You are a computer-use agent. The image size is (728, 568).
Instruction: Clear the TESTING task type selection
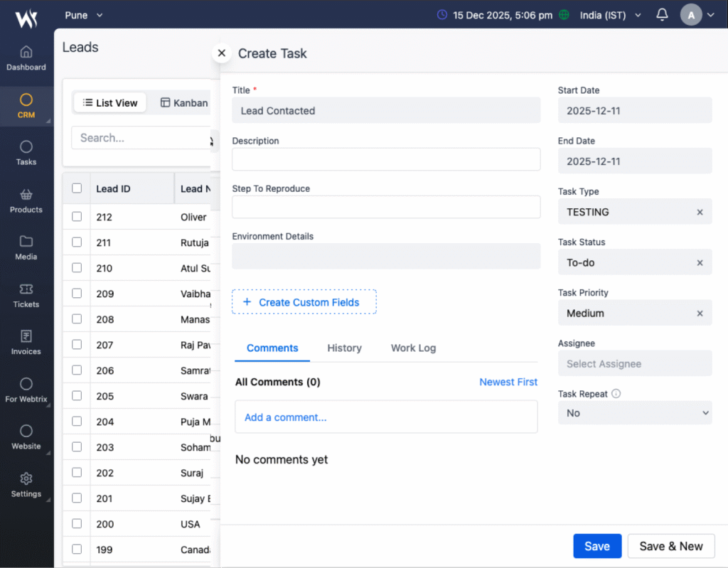[700, 212]
